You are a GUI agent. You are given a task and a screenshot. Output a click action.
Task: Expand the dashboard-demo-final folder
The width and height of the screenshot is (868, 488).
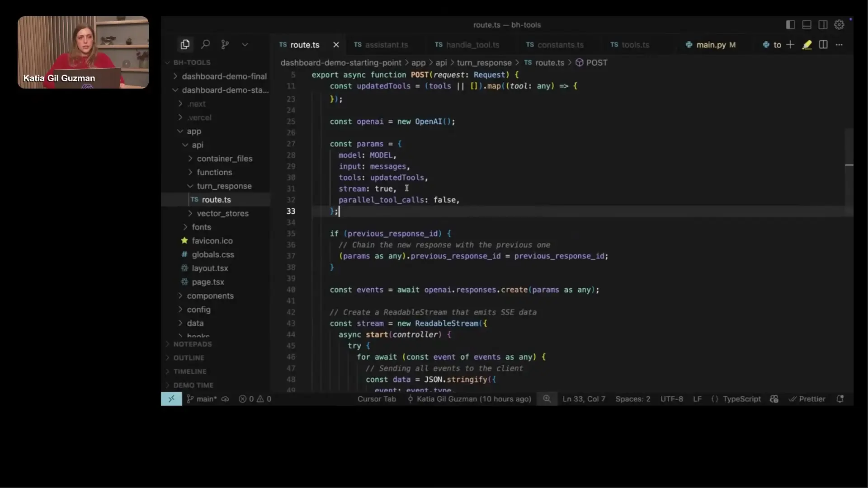click(224, 76)
